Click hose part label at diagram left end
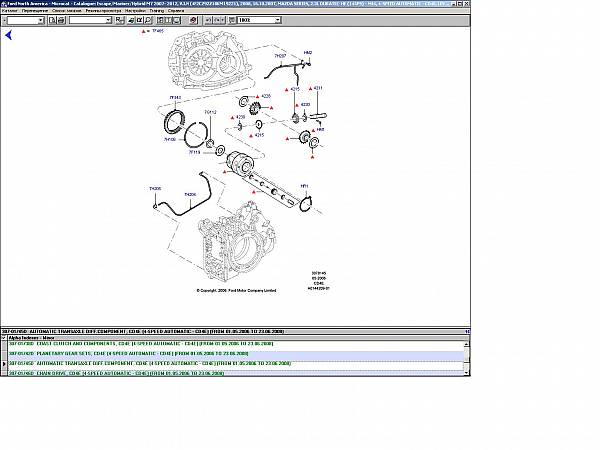Screen dimensions: 600x450 (155, 189)
